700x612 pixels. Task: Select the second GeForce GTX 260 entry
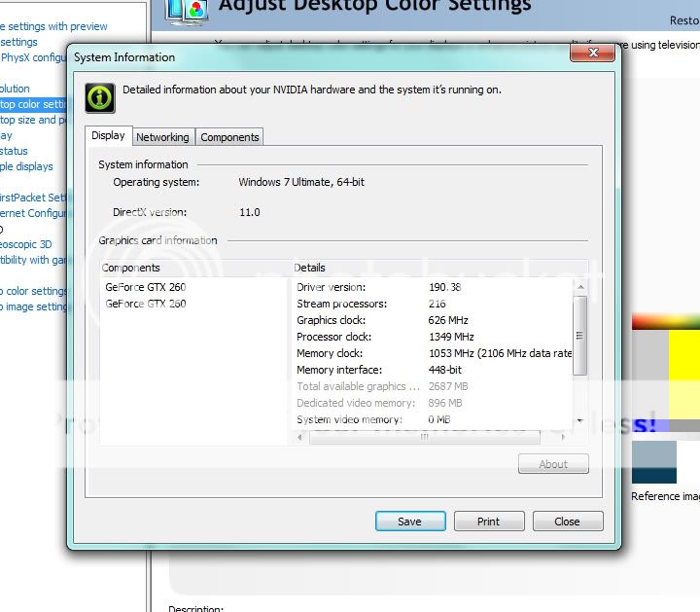pyautogui.click(x=146, y=304)
